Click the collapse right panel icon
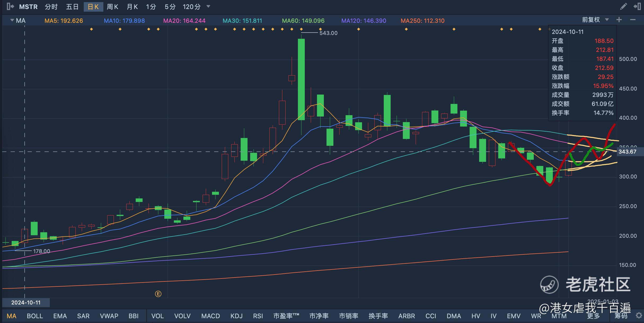Viewport: 644px width, 323px height. tap(637, 6)
